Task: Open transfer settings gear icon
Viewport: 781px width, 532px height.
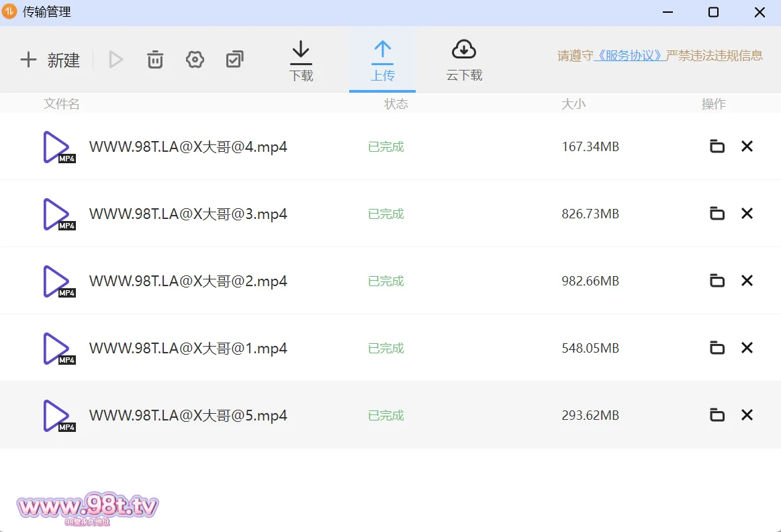Action: pyautogui.click(x=195, y=60)
